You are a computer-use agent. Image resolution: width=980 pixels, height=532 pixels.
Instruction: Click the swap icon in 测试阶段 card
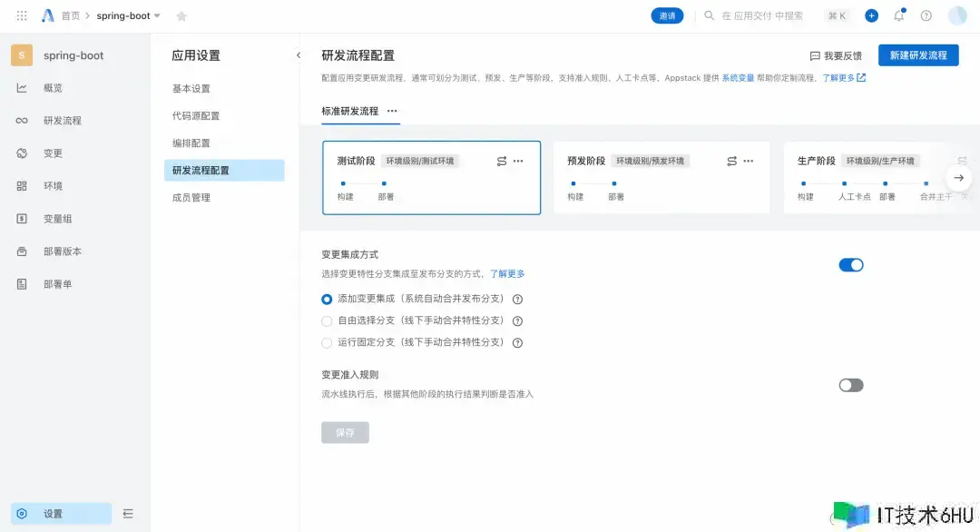(x=502, y=161)
